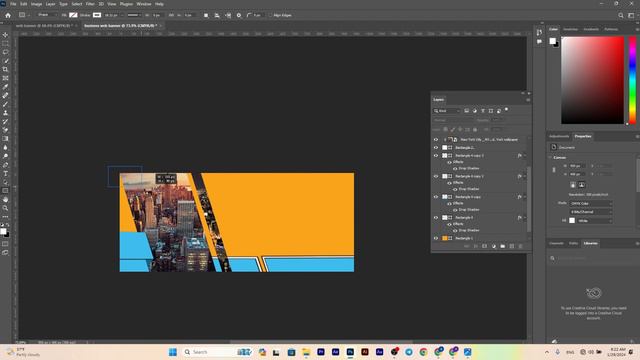The height and width of the screenshot is (360, 640).
Task: Hide the Rectangle 4 copy 3 layer
Action: pyautogui.click(x=436, y=156)
